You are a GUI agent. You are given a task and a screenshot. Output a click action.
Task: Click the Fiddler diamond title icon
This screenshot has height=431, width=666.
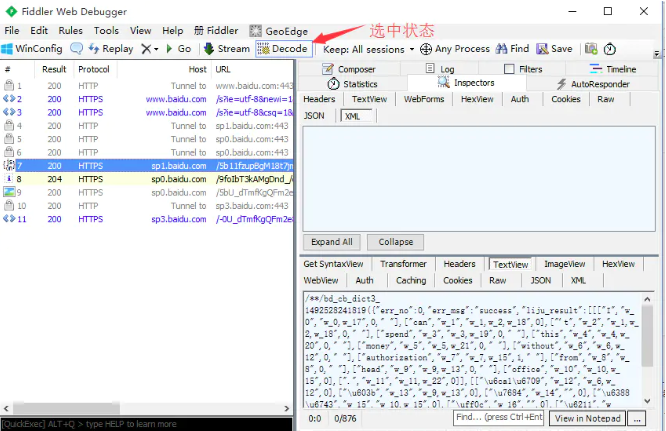[x=11, y=11]
